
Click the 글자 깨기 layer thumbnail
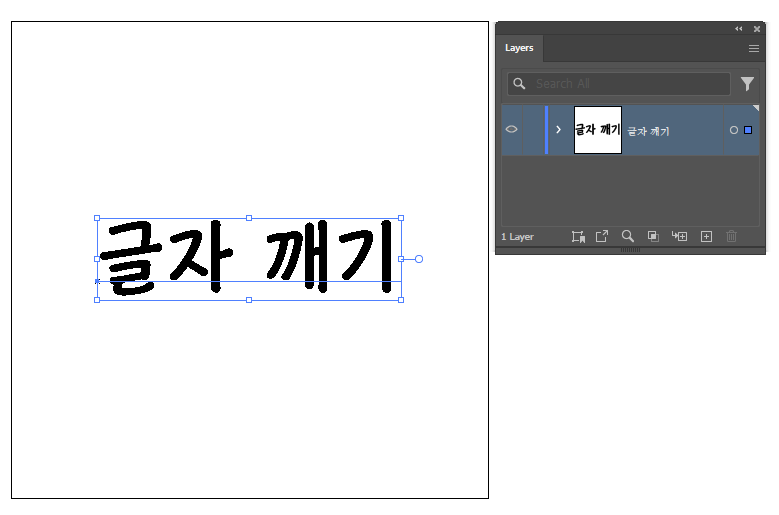pos(598,130)
